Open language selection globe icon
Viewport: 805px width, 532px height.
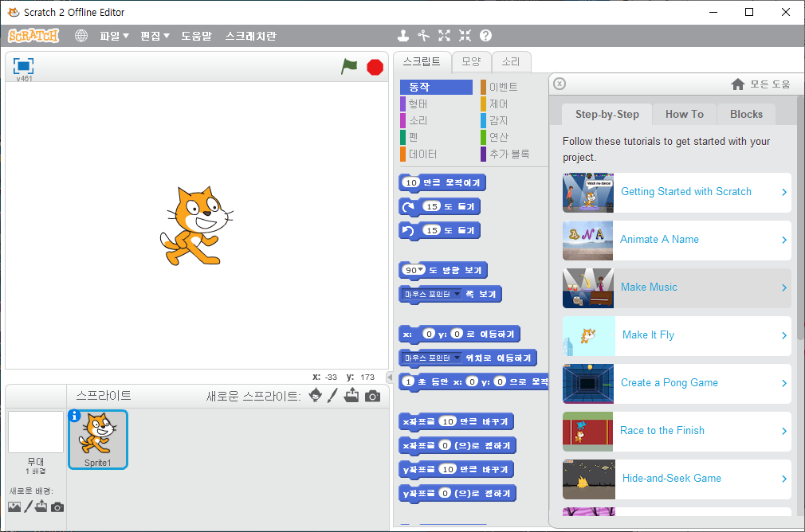pos(81,36)
